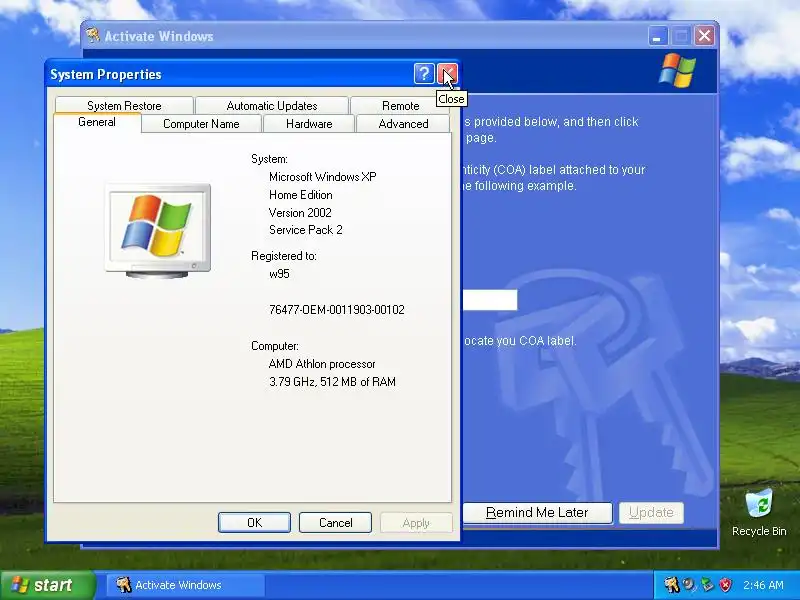Minimize the Activate Windows window
Viewport: 800px width, 600px height.
point(658,36)
